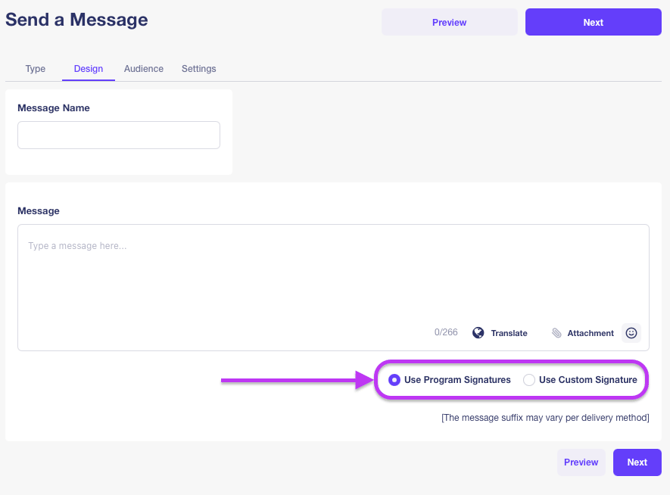Open the Settings tab
Viewport: 670px width, 495px height.
(199, 69)
